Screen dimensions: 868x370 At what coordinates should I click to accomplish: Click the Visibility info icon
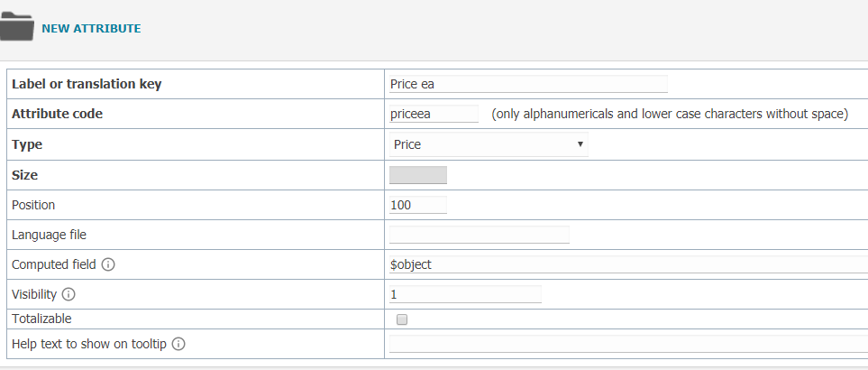coord(69,295)
